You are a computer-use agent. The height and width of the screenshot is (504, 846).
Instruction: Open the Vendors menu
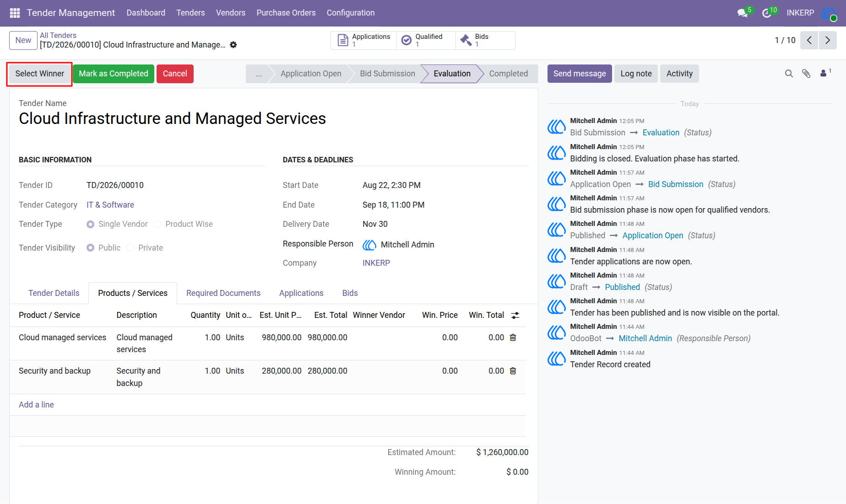(x=231, y=13)
